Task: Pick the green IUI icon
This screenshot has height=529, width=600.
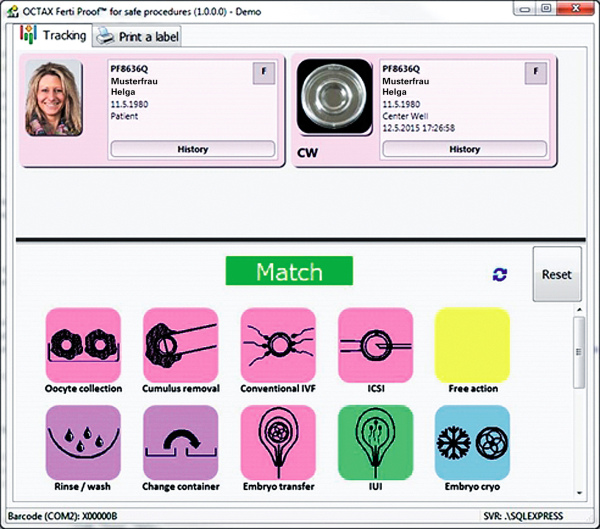Action: tap(376, 442)
